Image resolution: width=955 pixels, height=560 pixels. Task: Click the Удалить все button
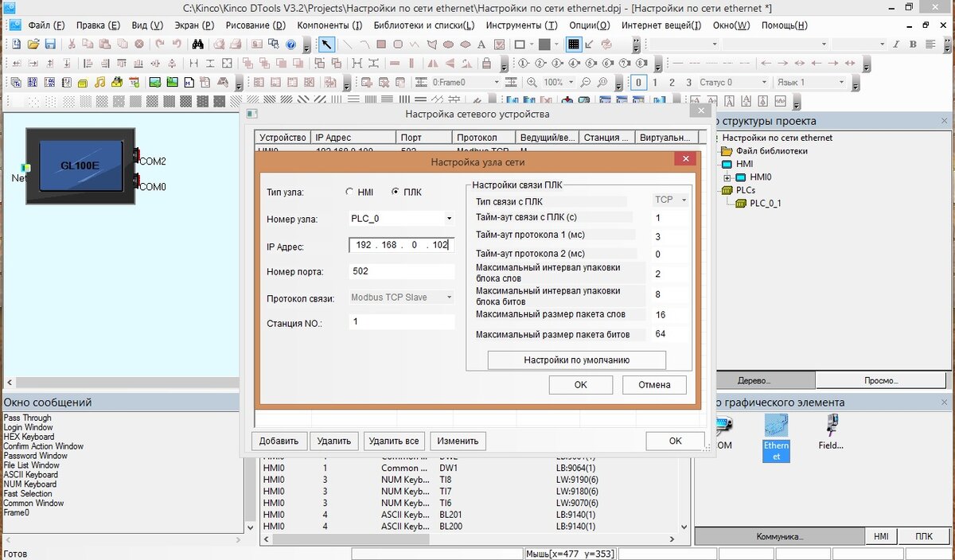click(394, 441)
